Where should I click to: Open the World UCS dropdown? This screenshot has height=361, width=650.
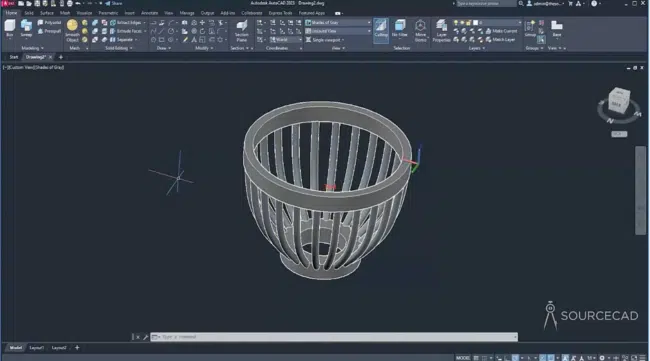click(286, 40)
